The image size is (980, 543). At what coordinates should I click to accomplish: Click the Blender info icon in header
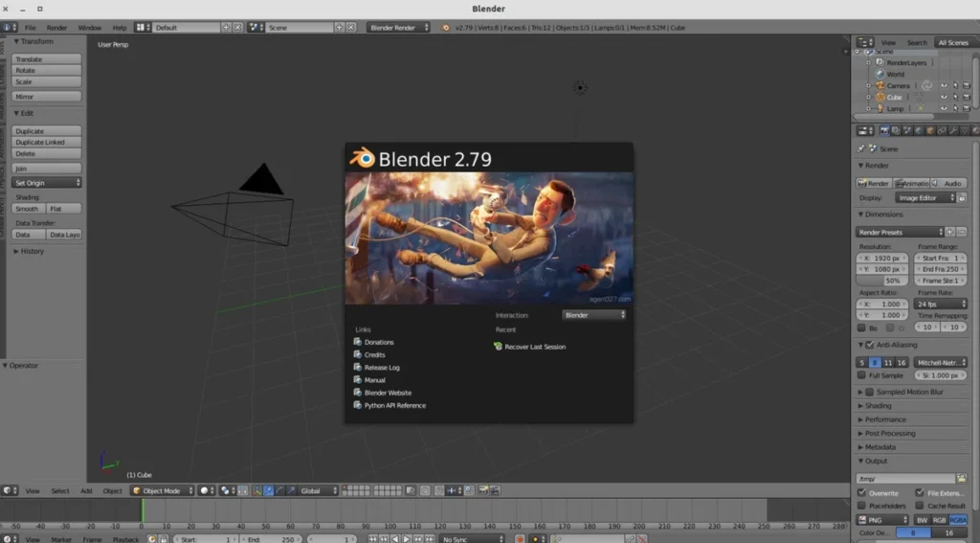click(x=446, y=28)
